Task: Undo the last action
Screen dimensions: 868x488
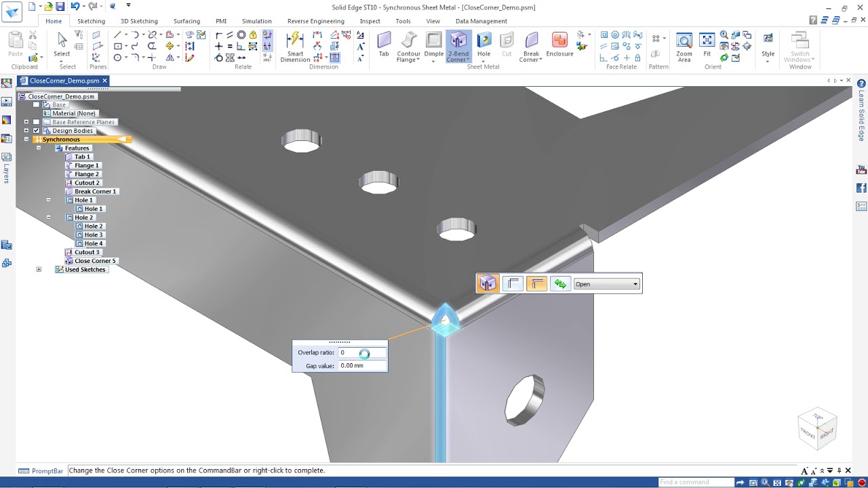Action: point(75,7)
